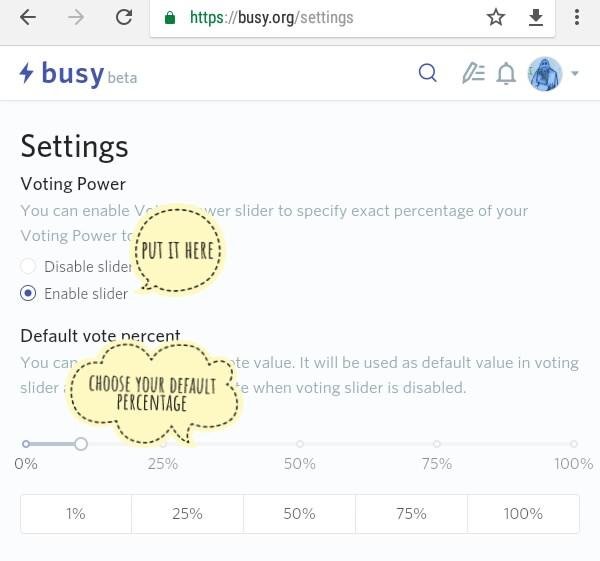Expand the account dropdown arrow
This screenshot has height=561, width=600.
pos(575,74)
